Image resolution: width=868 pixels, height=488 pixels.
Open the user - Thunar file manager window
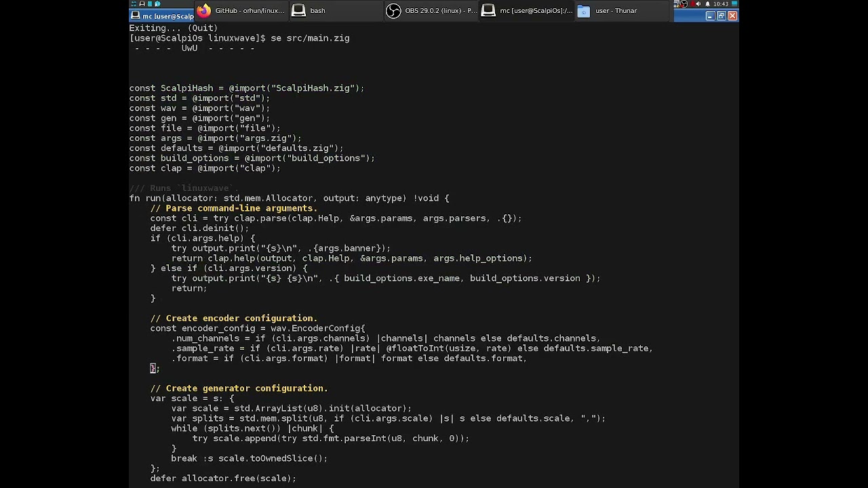[623, 11]
